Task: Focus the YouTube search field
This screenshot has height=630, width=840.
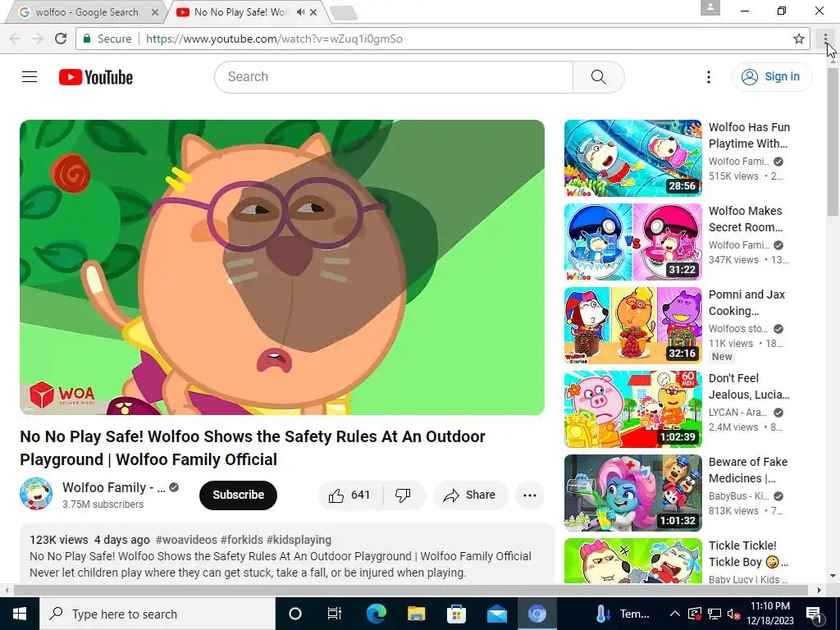Action: point(394,77)
